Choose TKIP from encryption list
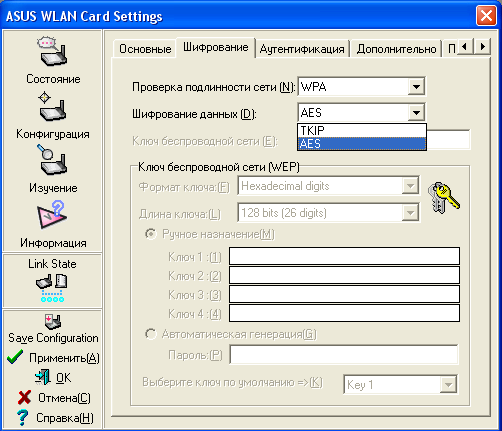 [362, 130]
